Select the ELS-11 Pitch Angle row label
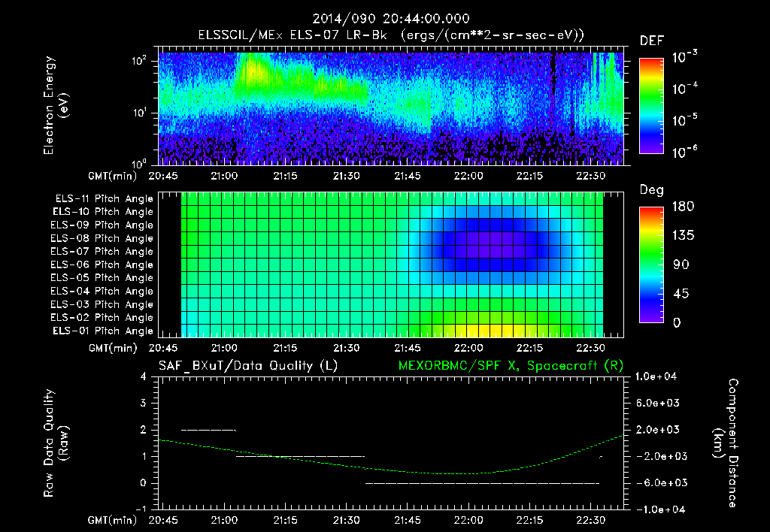Screen dimensions: 770x532 104,199
